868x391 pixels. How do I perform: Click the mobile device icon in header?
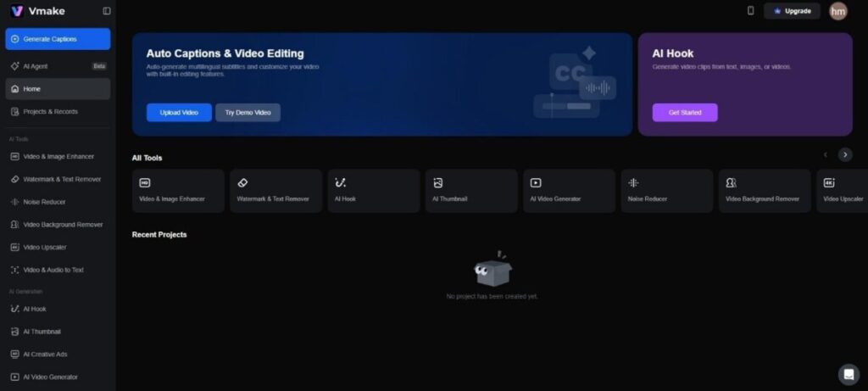pyautogui.click(x=750, y=11)
